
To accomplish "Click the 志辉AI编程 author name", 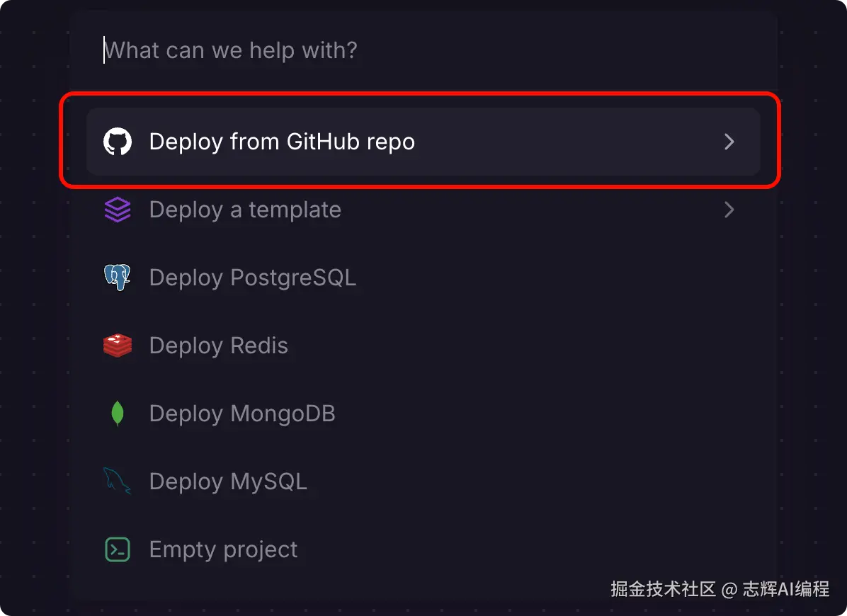I will point(785,589).
